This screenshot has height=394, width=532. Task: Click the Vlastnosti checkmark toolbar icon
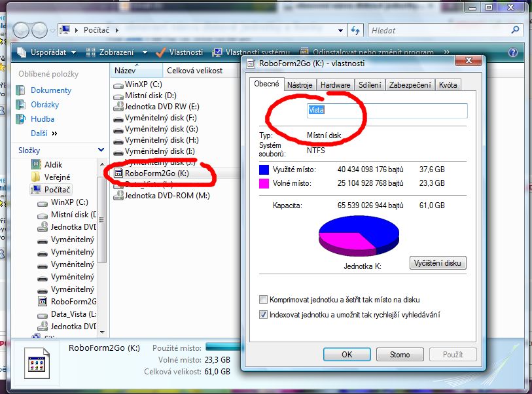click(160, 52)
